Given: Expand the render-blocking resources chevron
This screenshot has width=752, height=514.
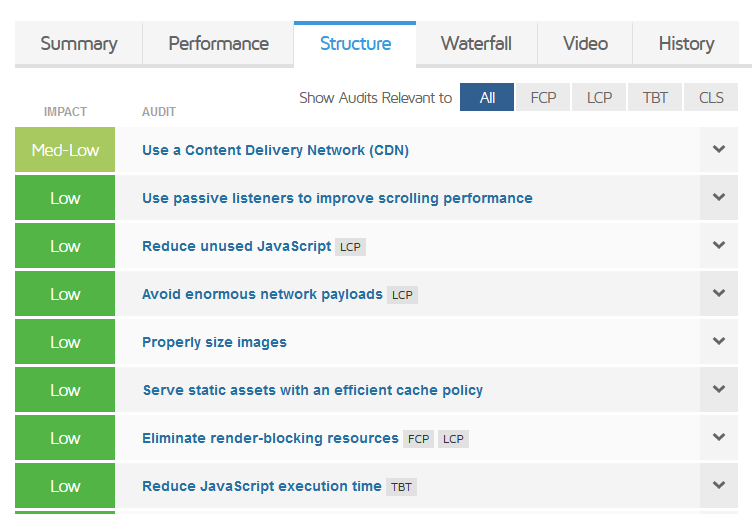Looking at the screenshot, I should 718,437.
